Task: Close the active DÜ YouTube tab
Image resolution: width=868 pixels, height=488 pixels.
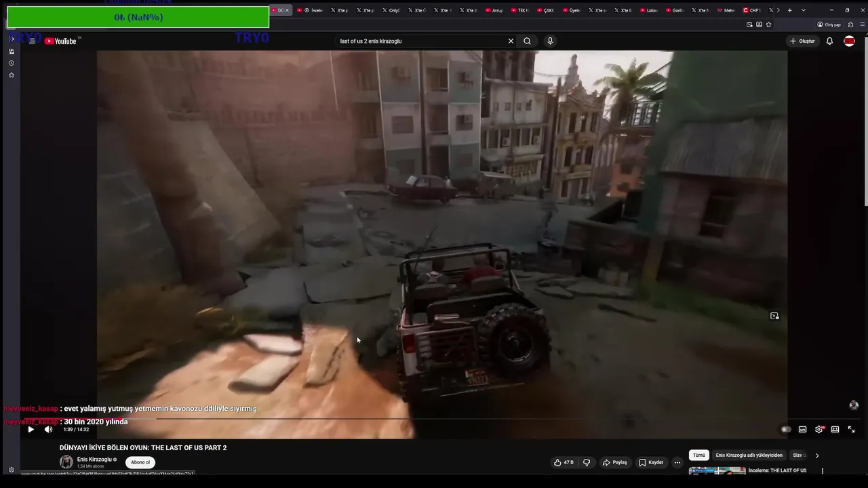Action: pos(287,10)
